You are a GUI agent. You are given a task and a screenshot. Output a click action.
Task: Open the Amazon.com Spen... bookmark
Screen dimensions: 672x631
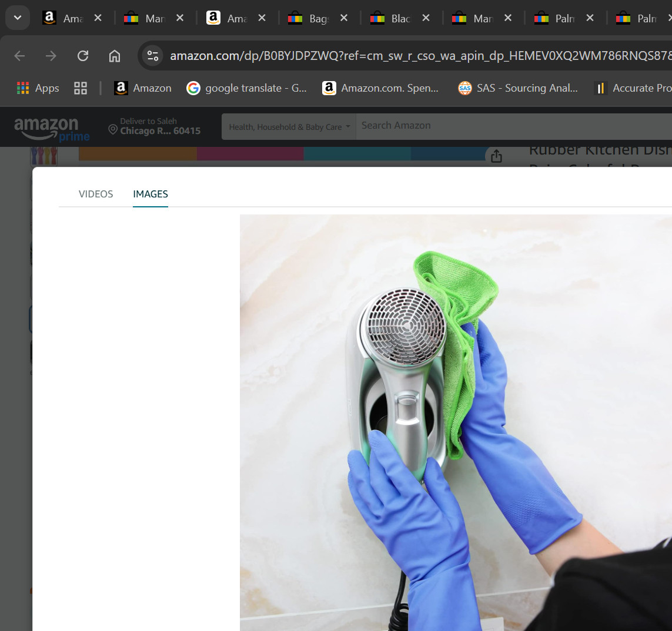[380, 88]
